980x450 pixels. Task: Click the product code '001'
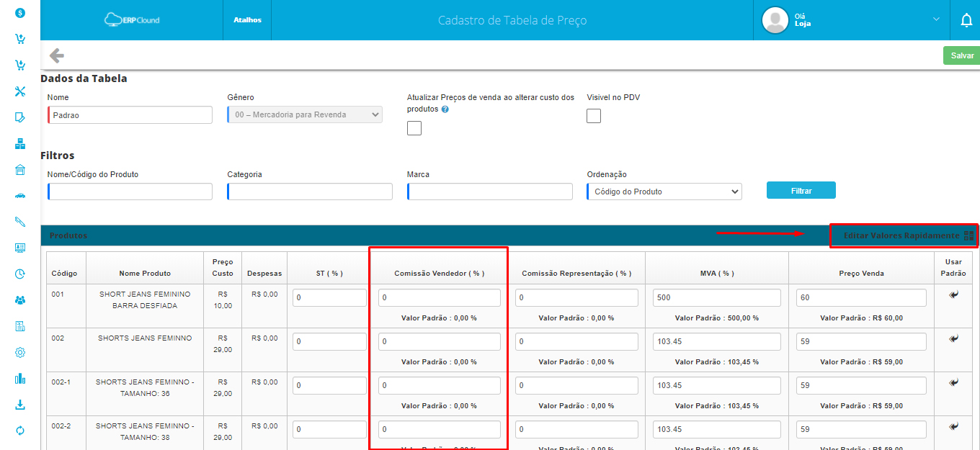point(58,294)
